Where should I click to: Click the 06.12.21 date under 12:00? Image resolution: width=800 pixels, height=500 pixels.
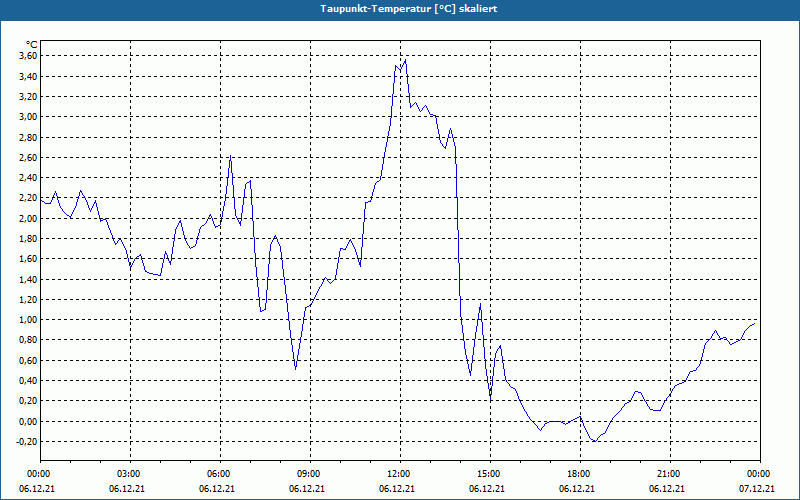click(396, 489)
